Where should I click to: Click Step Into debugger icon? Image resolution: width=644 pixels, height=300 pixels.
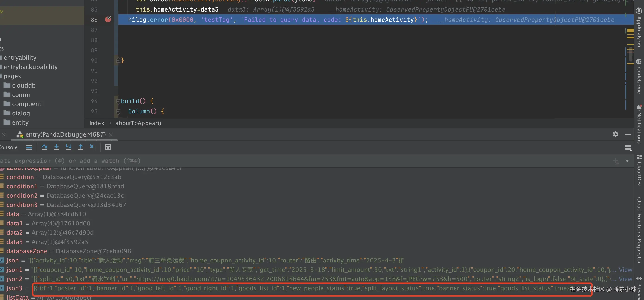pos(57,147)
